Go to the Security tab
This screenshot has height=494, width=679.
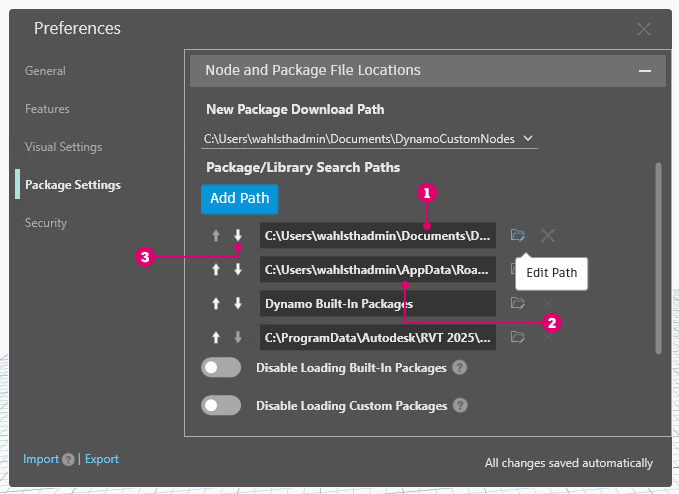46,223
